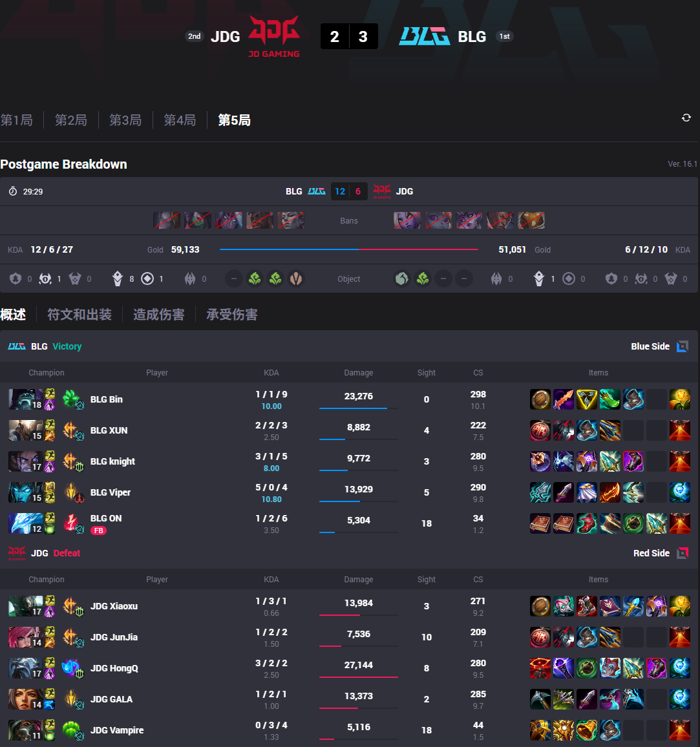Click JDG's last banned champion icon
700x747 pixels.
(531, 220)
